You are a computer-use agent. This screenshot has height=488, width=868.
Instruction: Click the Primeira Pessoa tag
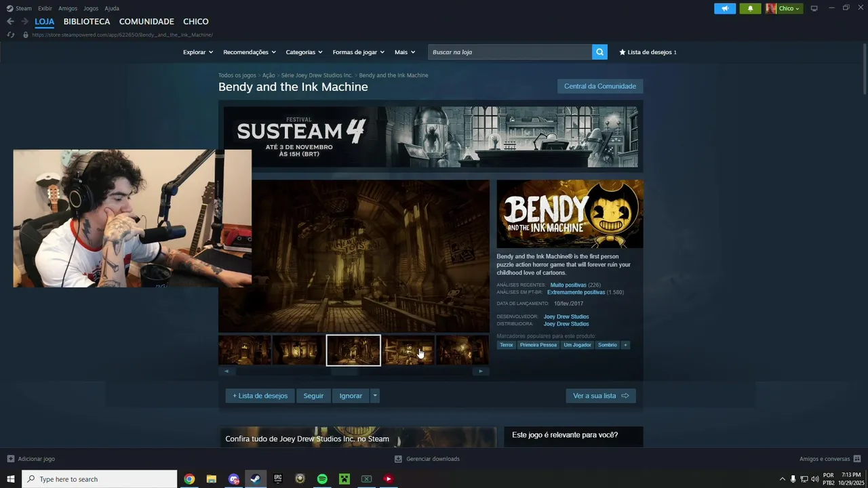[538, 345]
